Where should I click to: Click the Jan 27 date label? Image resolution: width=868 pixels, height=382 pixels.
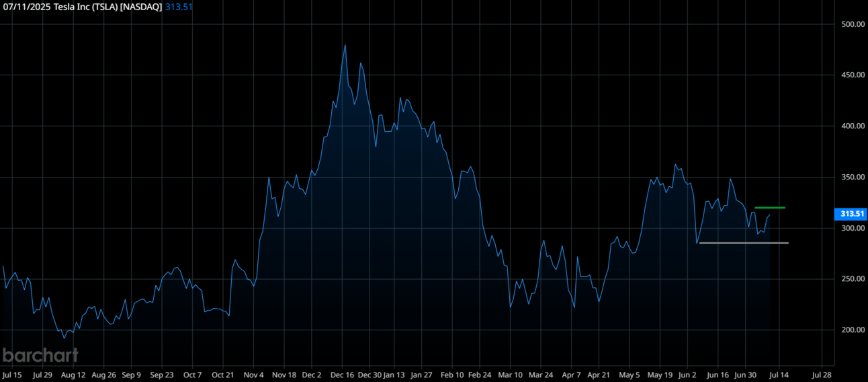pos(421,375)
